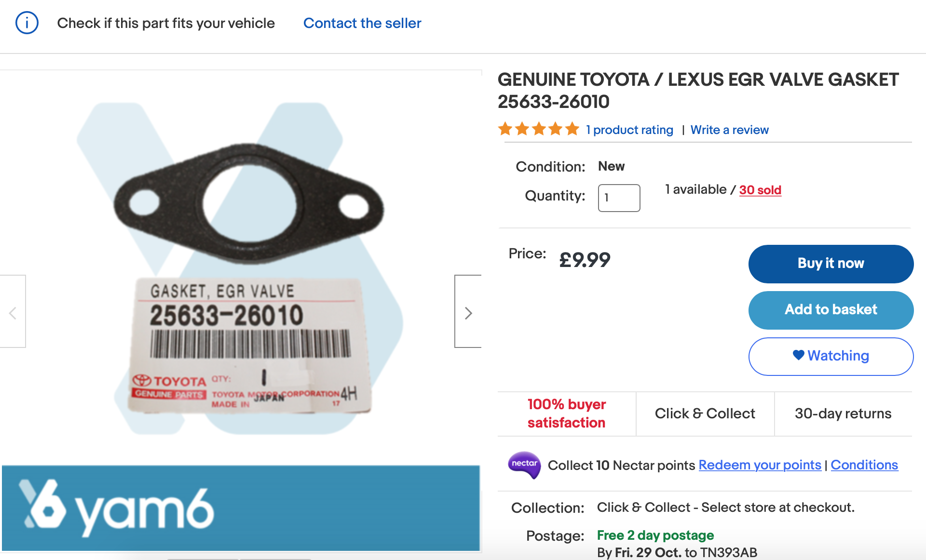Click the Nectar logo icon
The image size is (926, 560).
coord(524,465)
